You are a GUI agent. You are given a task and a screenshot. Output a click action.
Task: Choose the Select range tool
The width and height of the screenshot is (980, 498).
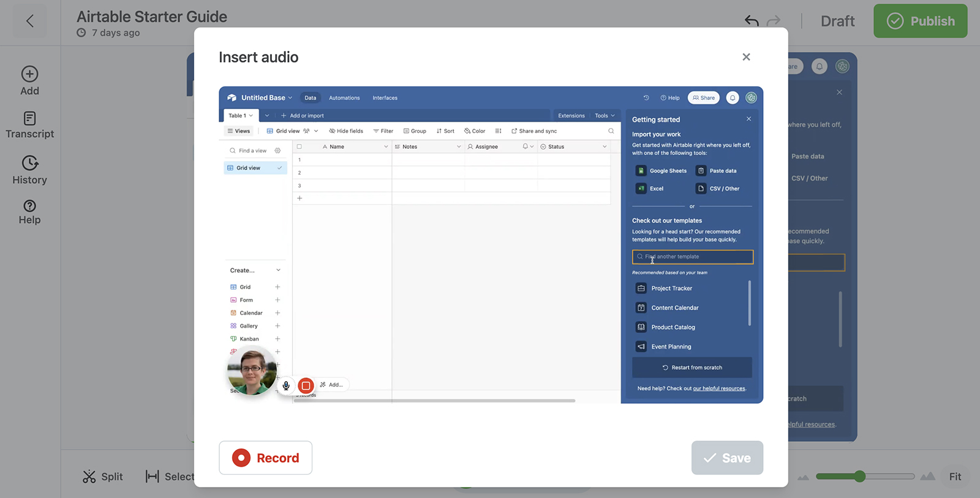tap(170, 477)
